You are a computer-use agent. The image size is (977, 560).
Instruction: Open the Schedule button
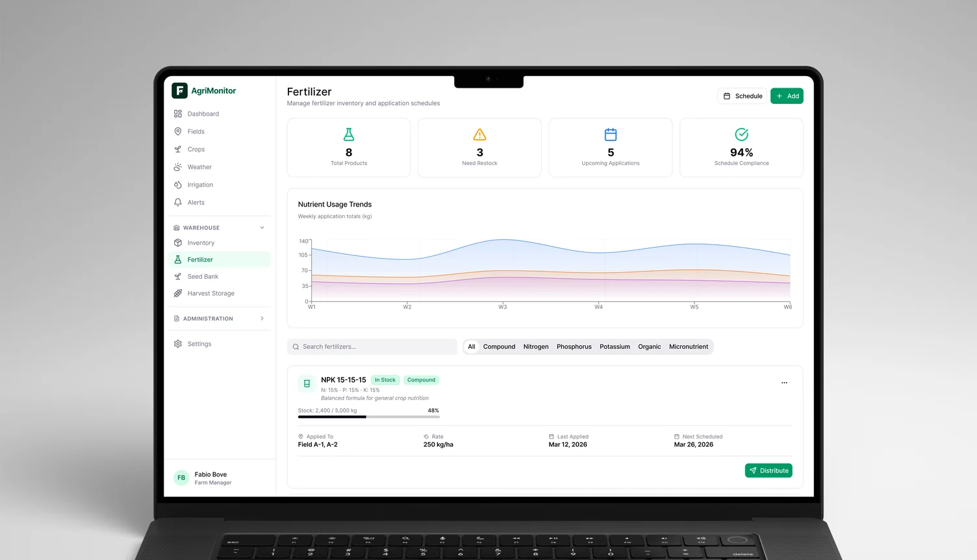(742, 96)
